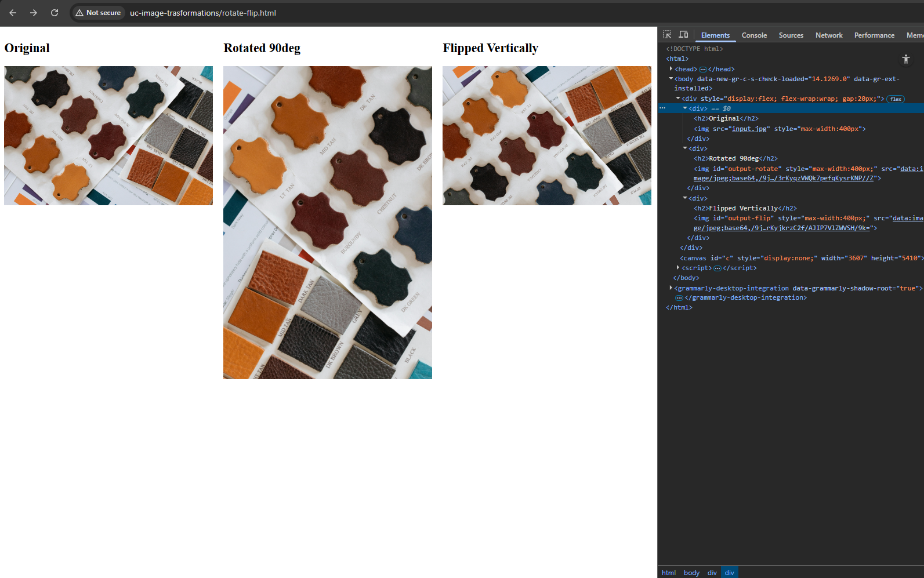Follow the output-rotate data URI link
924x578 pixels.
pos(808,173)
